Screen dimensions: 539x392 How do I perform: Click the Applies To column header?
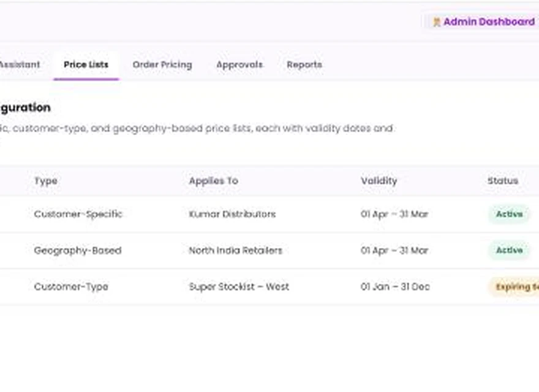point(214,181)
